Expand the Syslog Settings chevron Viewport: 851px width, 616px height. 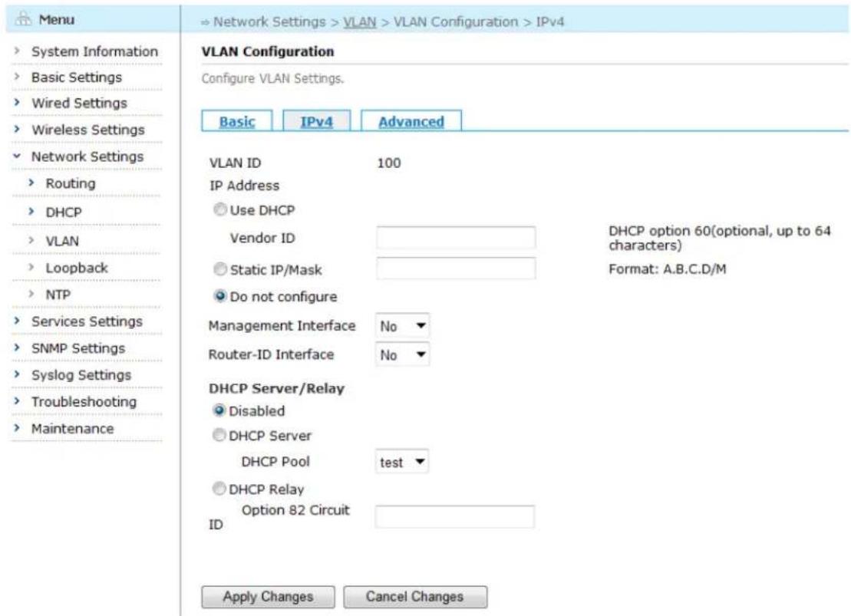click(x=17, y=374)
